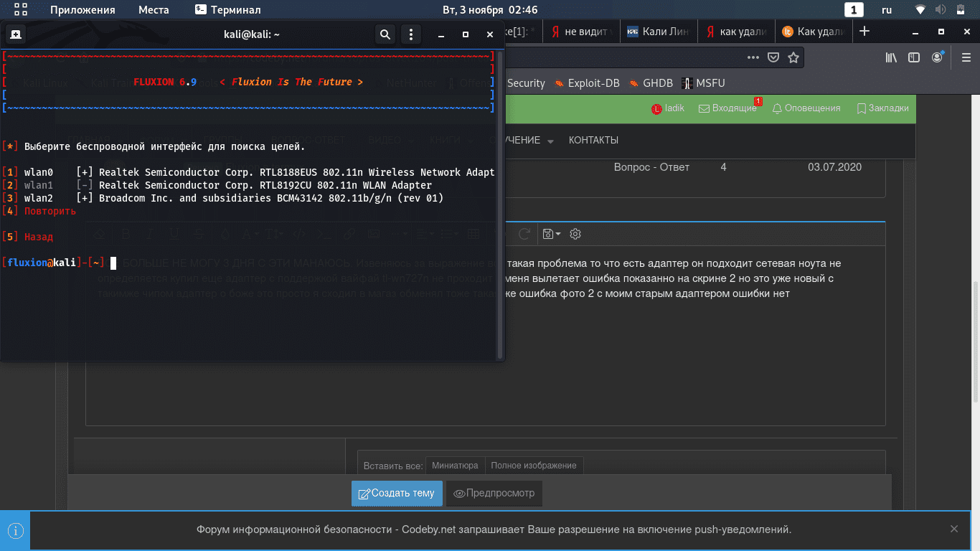The height and width of the screenshot is (551, 980).
Task: Click the terminal search magnifier icon
Action: 385,34
